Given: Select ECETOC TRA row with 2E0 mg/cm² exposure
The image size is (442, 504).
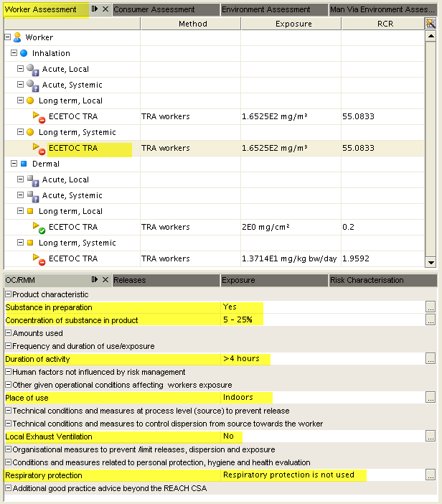Looking at the screenshot, I should tap(215, 228).
